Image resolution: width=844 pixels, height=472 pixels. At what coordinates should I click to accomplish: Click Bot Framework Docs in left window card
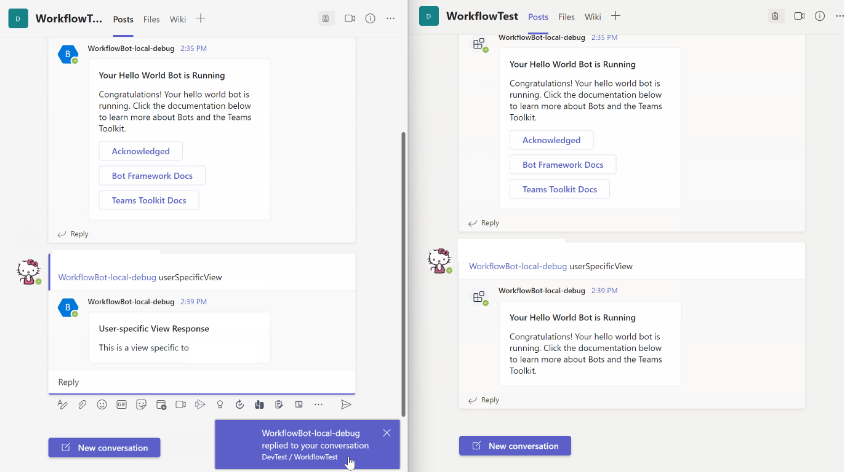(x=152, y=176)
